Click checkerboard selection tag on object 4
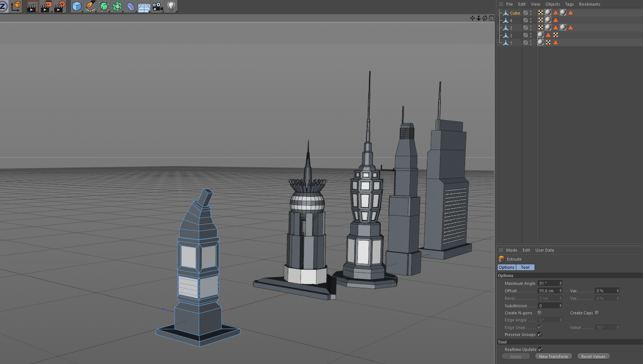The image size is (643, 364). [x=541, y=20]
